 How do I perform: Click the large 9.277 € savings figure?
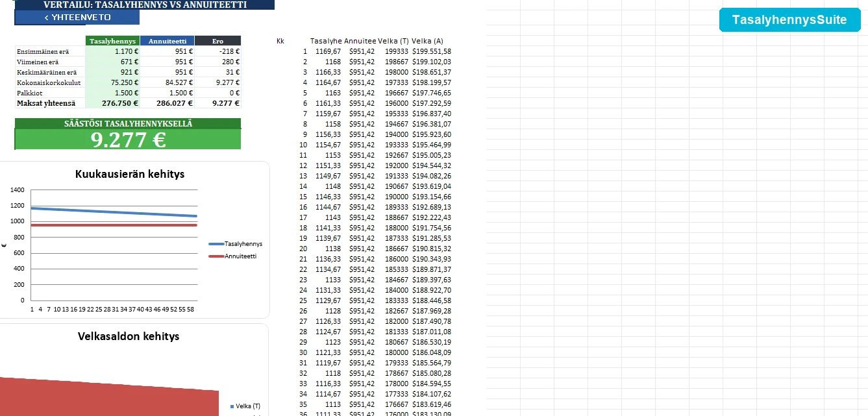click(x=128, y=140)
